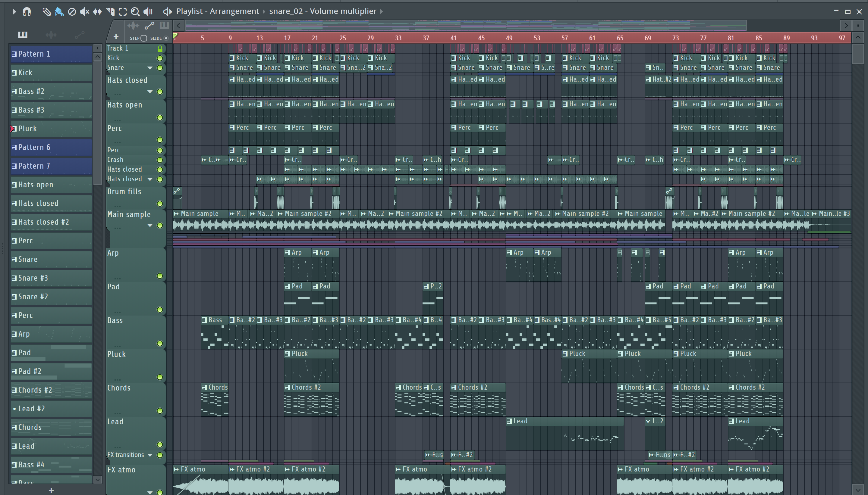Click the playlist overview minimap bar
The image size is (868, 495).
point(465,26)
